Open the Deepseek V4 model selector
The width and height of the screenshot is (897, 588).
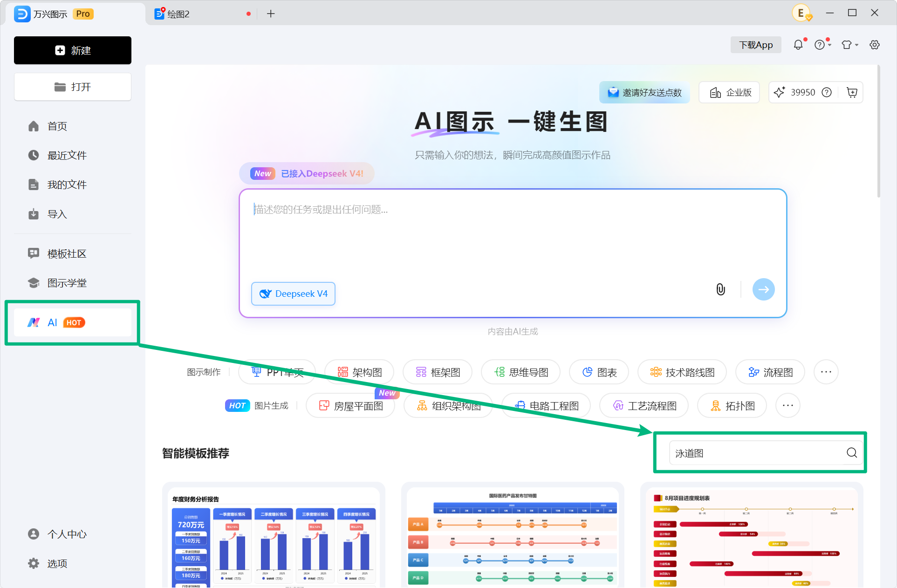(294, 294)
